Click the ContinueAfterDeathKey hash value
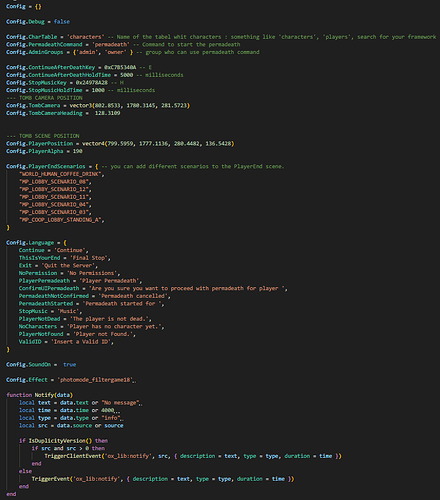 120,67
